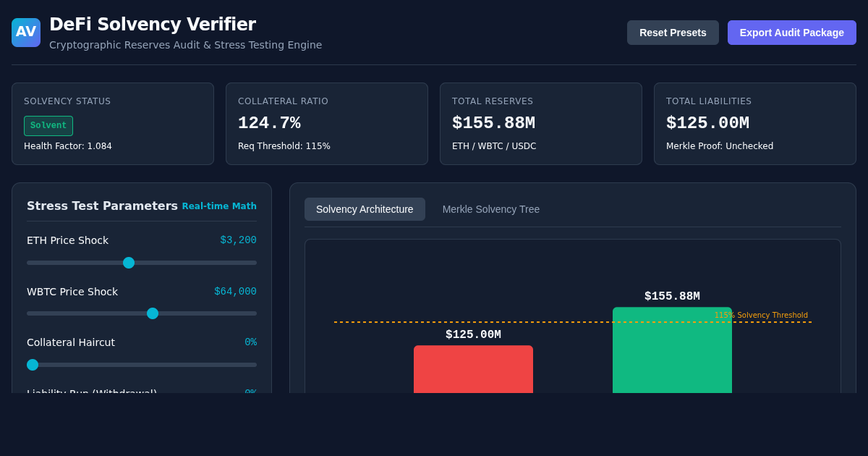Screen dimensions: 868x456
Task: Click Merkle Proof: Unchecked text
Action: point(720,146)
